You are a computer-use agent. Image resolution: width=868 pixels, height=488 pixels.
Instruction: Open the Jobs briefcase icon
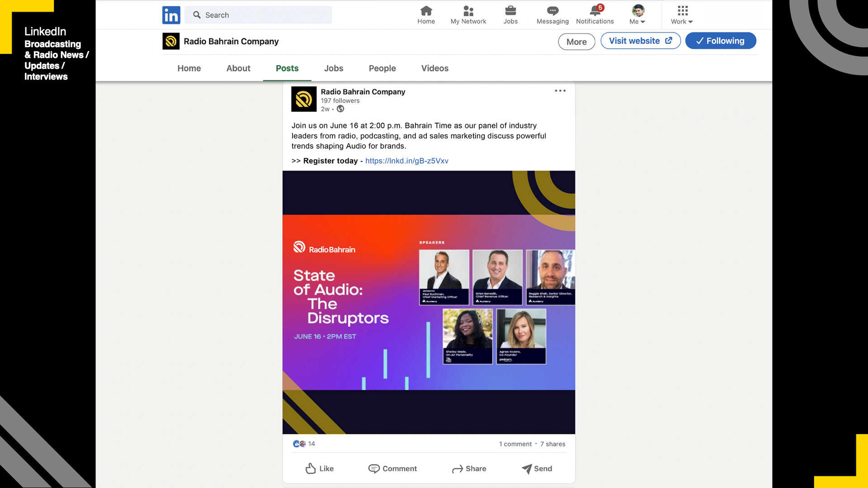(510, 15)
